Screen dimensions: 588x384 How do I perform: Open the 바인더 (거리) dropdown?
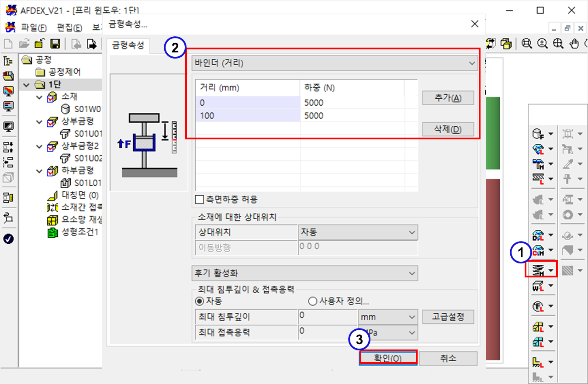335,63
